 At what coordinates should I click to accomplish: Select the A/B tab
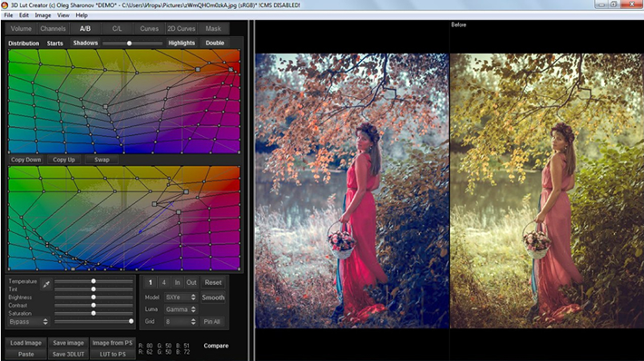(85, 28)
